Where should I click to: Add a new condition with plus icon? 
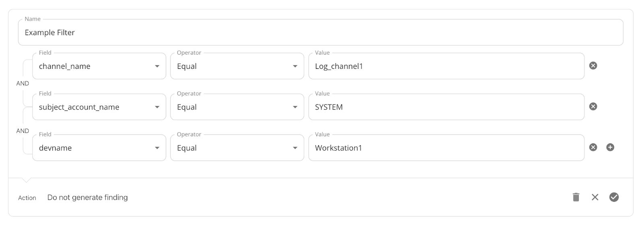coord(610,147)
